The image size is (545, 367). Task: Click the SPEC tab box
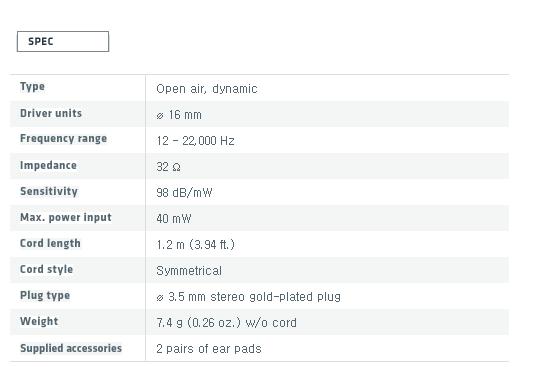(x=63, y=41)
